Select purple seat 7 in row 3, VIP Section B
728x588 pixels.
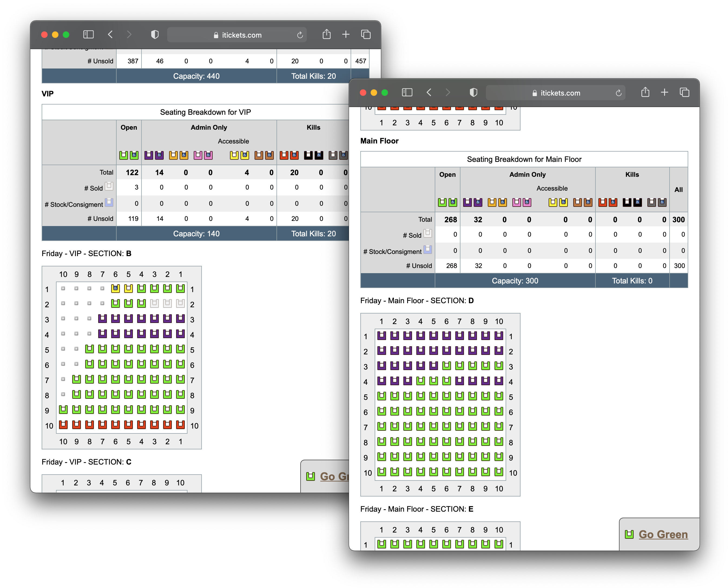pyautogui.click(x=102, y=319)
